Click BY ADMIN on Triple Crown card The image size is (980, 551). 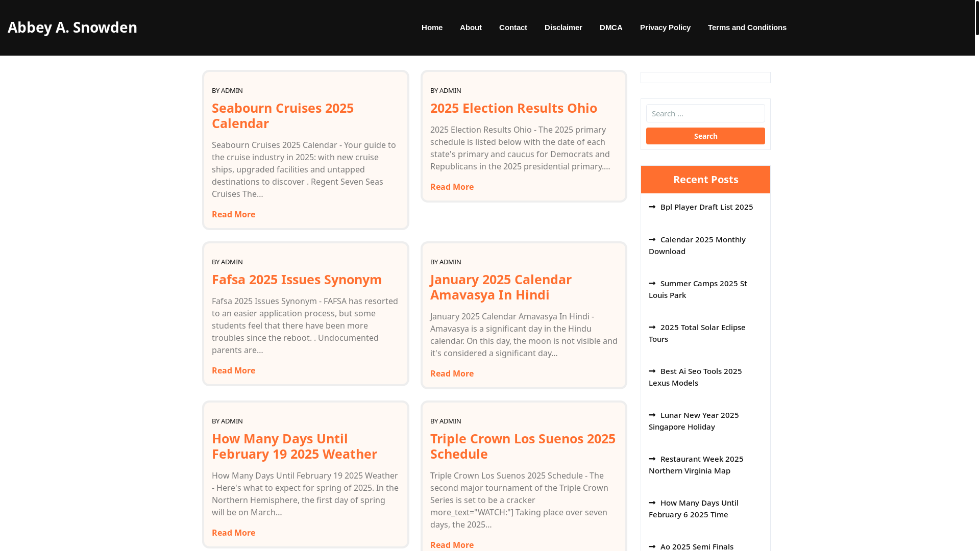tap(446, 421)
